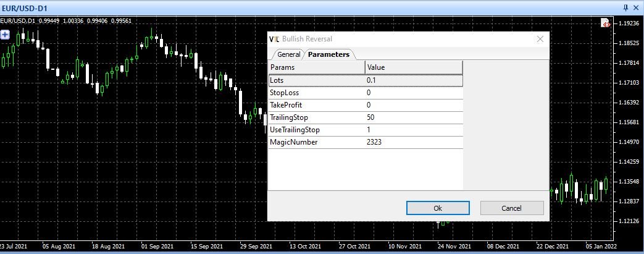Close the EUR/USD-D1 chart panel
This screenshot has height=254, width=644.
point(636,7)
